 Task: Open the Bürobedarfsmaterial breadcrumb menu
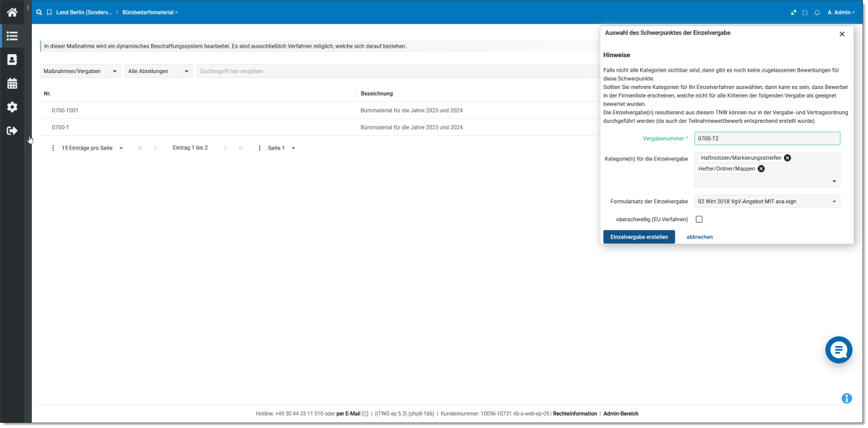(x=150, y=12)
